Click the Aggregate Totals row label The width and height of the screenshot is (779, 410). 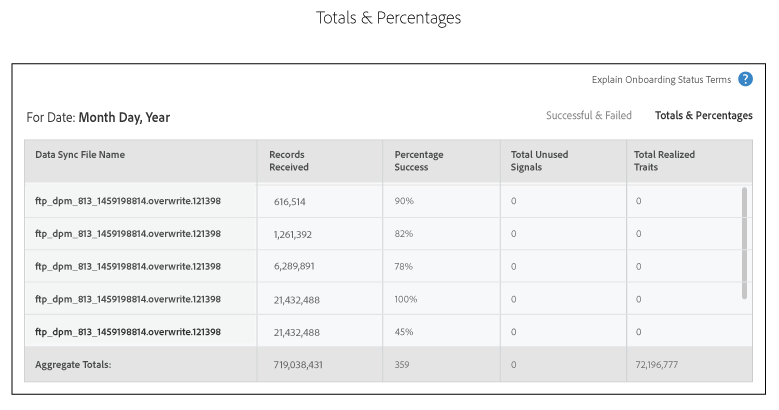[73, 365]
